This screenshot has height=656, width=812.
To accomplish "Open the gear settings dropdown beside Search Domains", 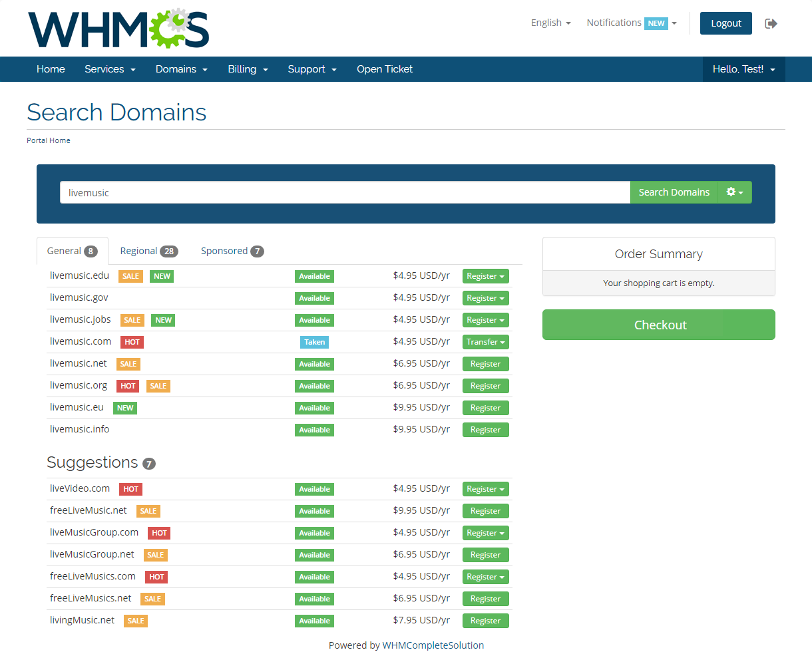I will click(734, 192).
